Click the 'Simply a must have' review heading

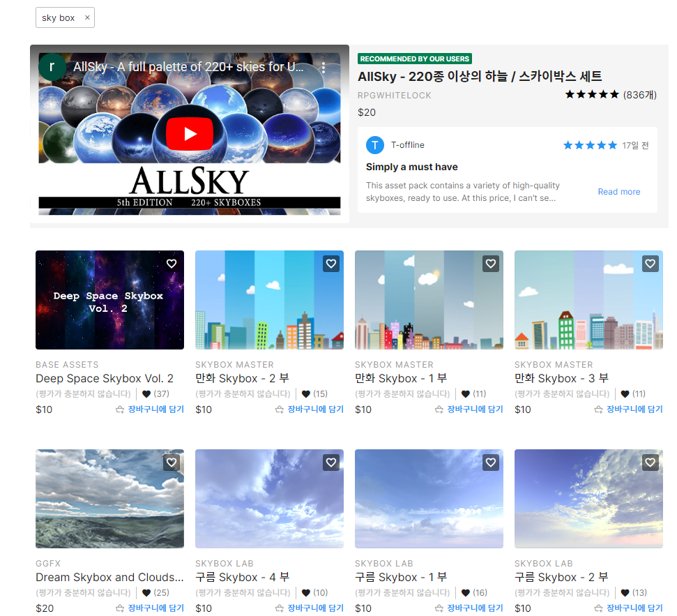pos(412,167)
